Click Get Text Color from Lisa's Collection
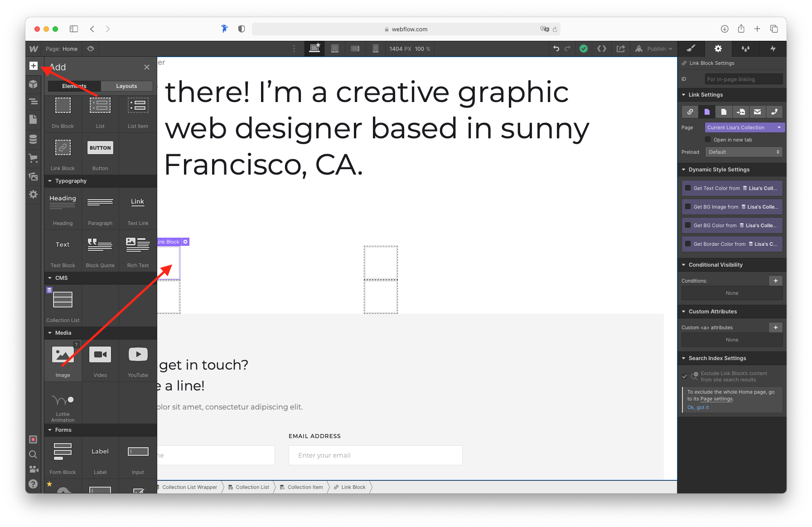This screenshot has width=812, height=527. coord(732,188)
